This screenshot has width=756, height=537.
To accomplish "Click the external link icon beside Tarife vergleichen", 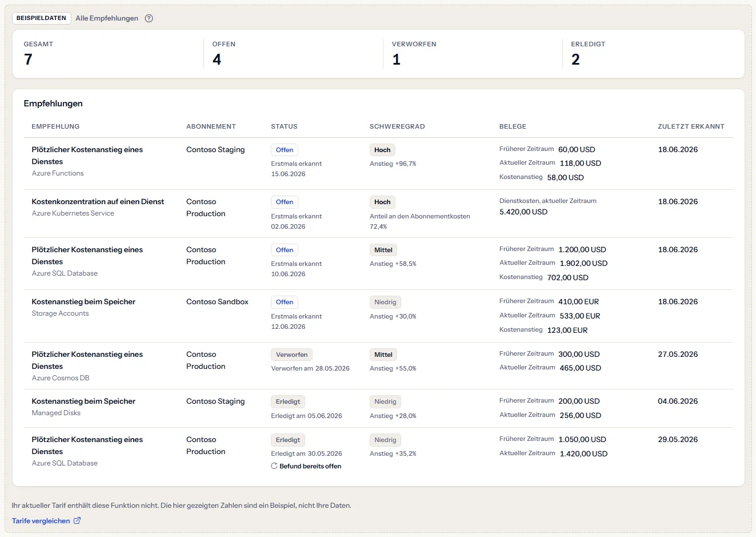I will [x=77, y=520].
